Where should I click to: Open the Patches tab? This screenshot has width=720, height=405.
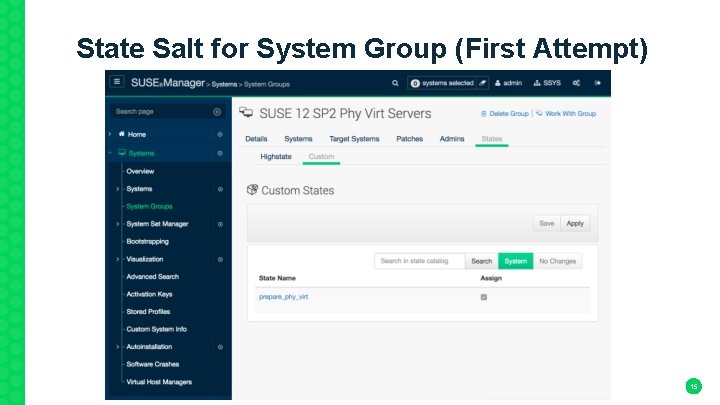(x=409, y=139)
